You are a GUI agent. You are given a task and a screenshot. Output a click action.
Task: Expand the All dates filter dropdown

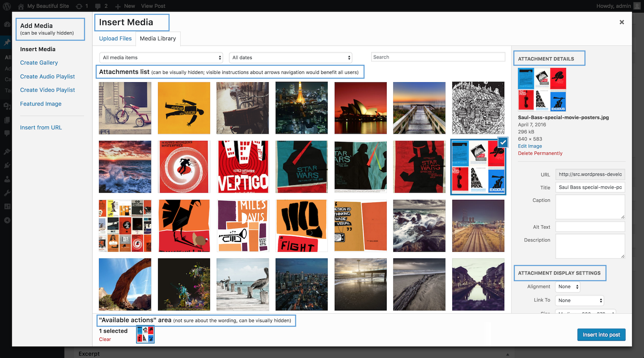pos(291,58)
